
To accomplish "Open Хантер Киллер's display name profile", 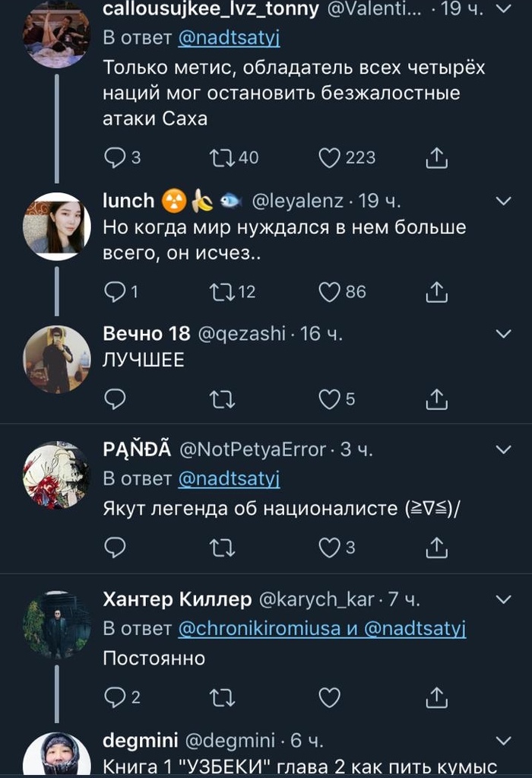I will click(177, 600).
